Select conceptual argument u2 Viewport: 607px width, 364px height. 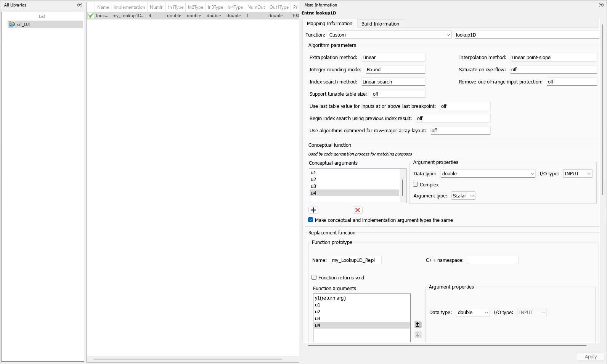click(x=354, y=180)
